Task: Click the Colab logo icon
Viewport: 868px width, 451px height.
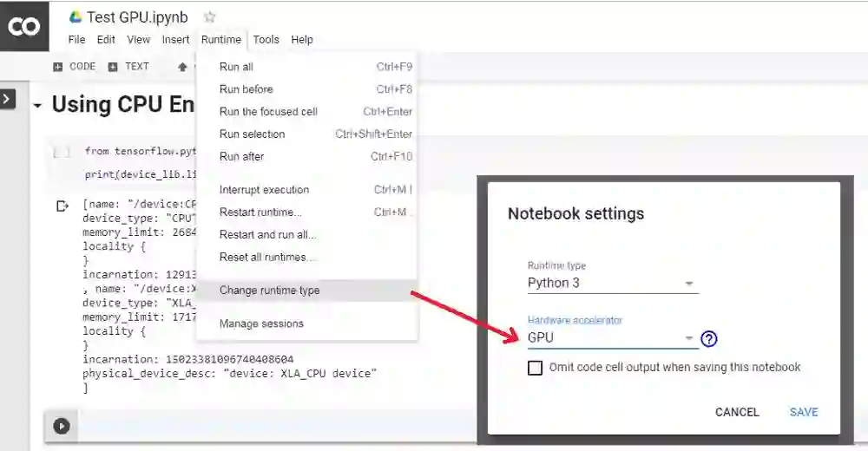Action: point(23,26)
